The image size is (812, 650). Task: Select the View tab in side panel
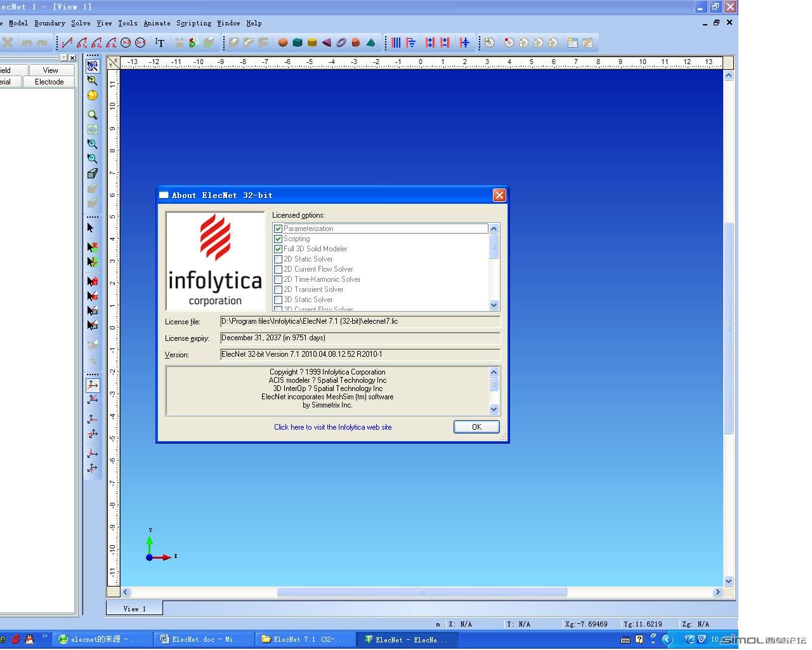51,70
